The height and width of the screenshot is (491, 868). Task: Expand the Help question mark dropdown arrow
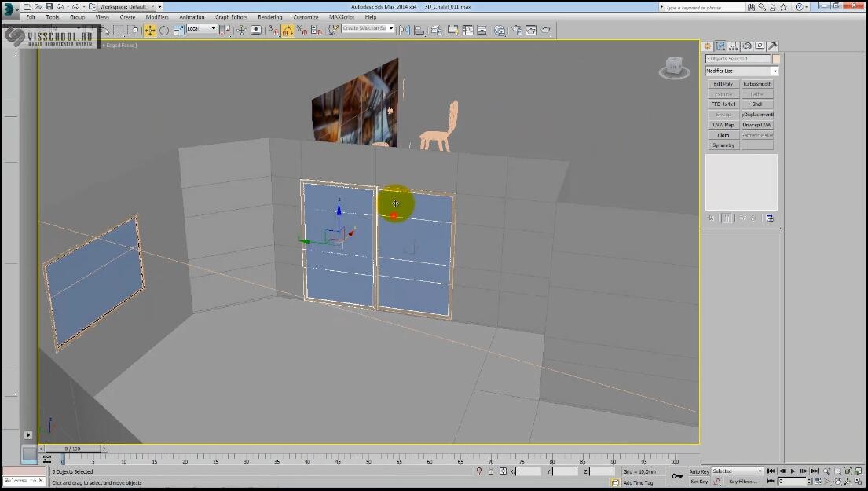[x=808, y=7]
